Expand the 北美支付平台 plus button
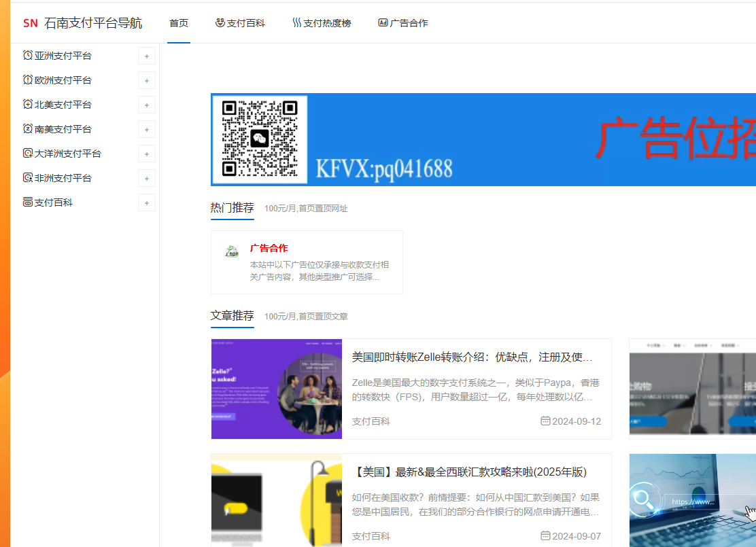The width and height of the screenshot is (756, 547). [147, 105]
